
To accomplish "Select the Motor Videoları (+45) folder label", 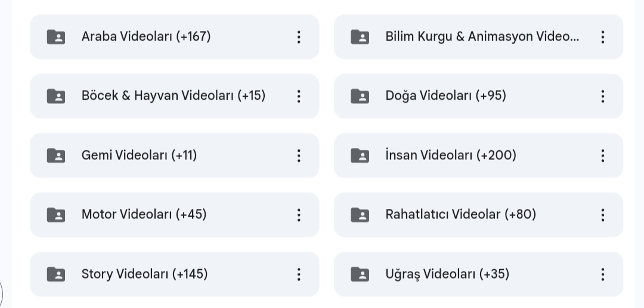I will (144, 214).
